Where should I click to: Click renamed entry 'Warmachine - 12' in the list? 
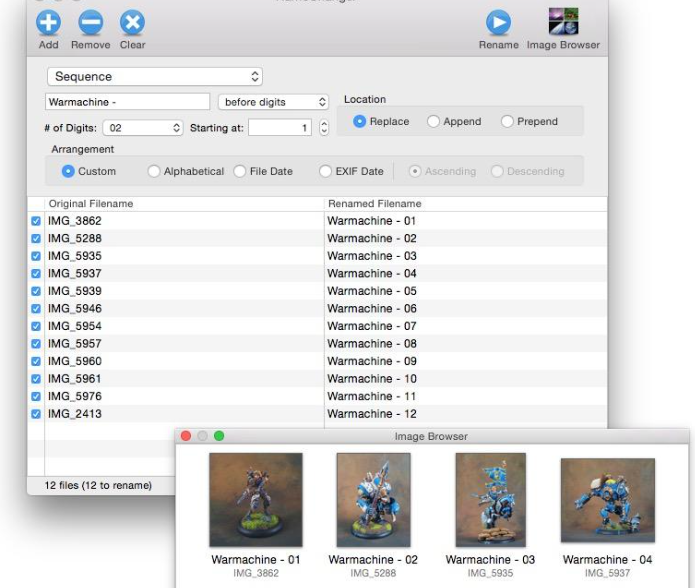(x=372, y=414)
